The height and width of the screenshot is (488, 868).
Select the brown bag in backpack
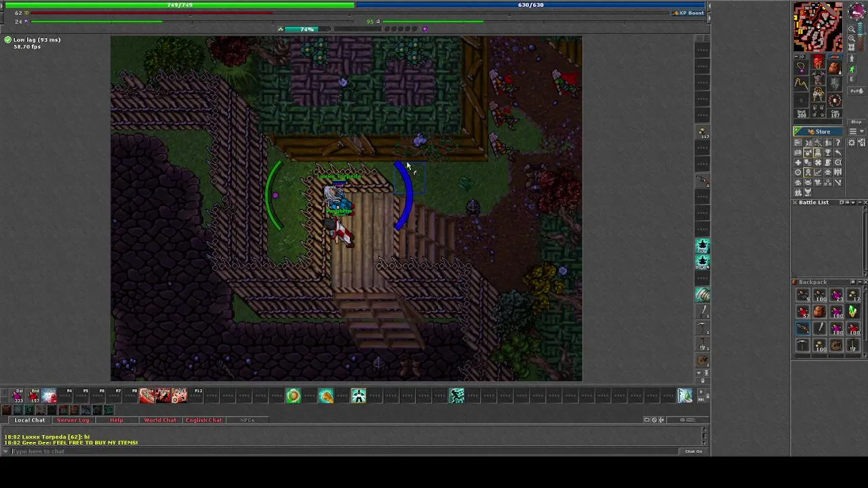tap(820, 311)
